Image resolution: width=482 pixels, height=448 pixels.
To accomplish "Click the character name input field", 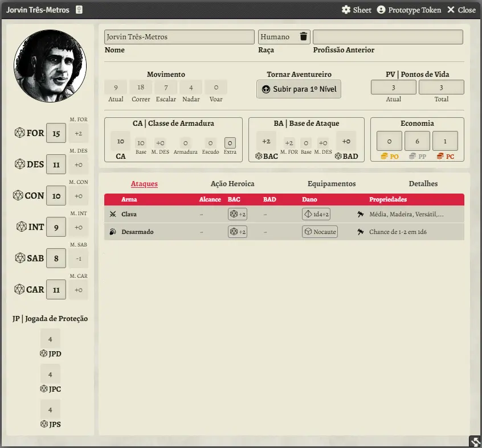I will pyautogui.click(x=179, y=37).
